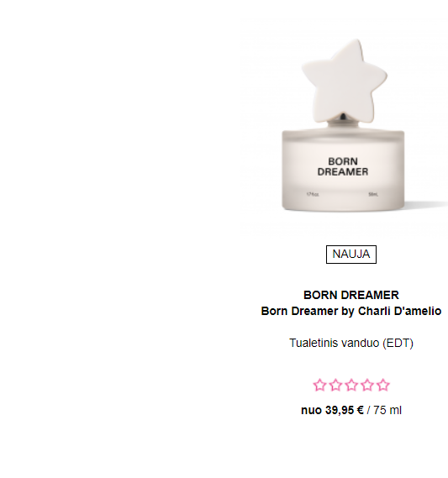This screenshot has height=478, width=448.
Task: Select the second pink rating star
Action: pos(335,385)
